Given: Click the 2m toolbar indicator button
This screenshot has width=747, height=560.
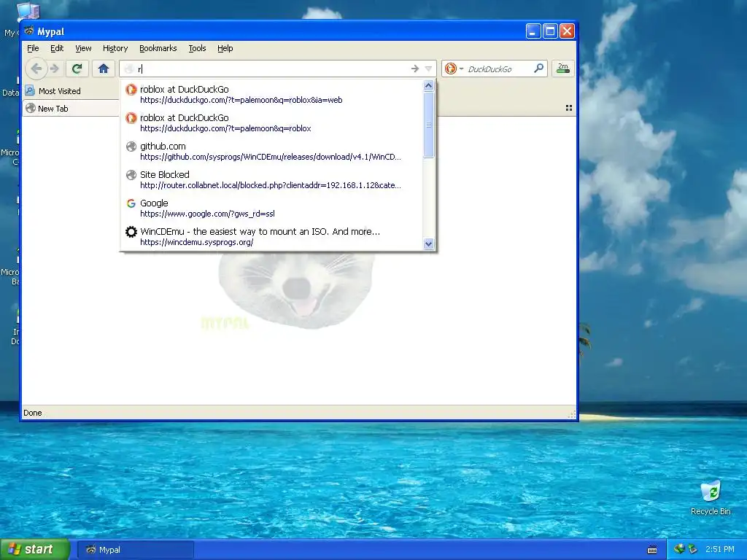Looking at the screenshot, I should coord(562,69).
